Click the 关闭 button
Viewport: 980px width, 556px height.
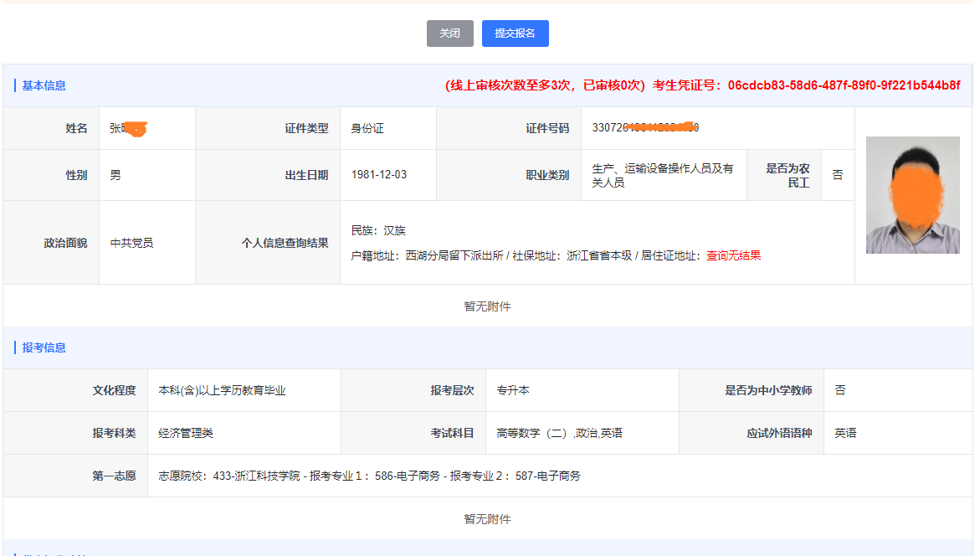point(449,33)
